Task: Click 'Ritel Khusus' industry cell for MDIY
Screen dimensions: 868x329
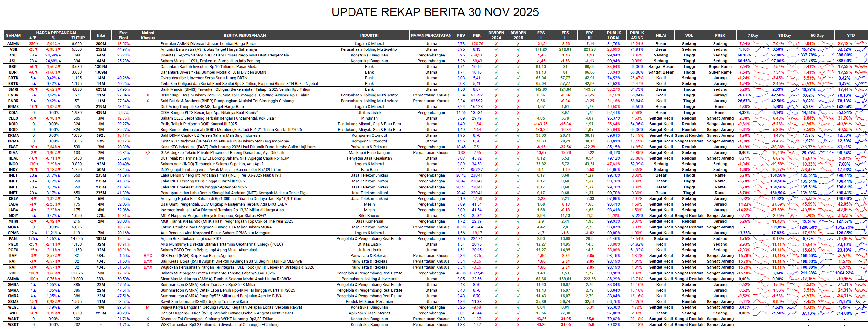Action: pos(369,216)
